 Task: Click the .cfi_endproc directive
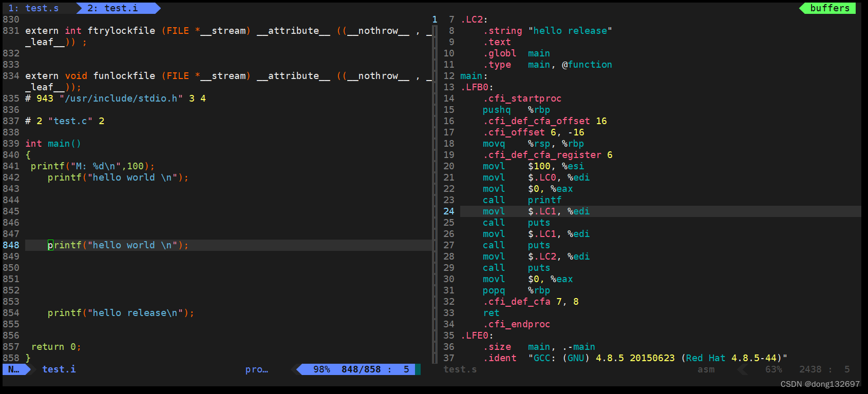pos(516,324)
